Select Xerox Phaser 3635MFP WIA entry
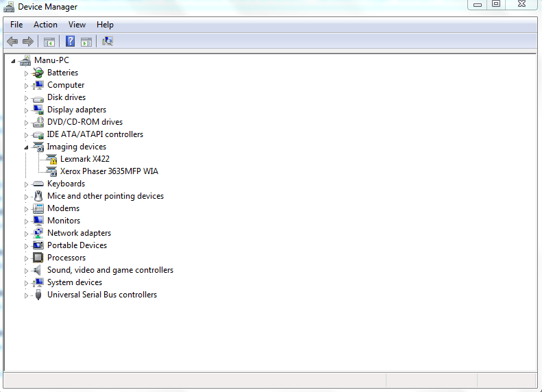The width and height of the screenshot is (542, 392). pyautogui.click(x=109, y=171)
